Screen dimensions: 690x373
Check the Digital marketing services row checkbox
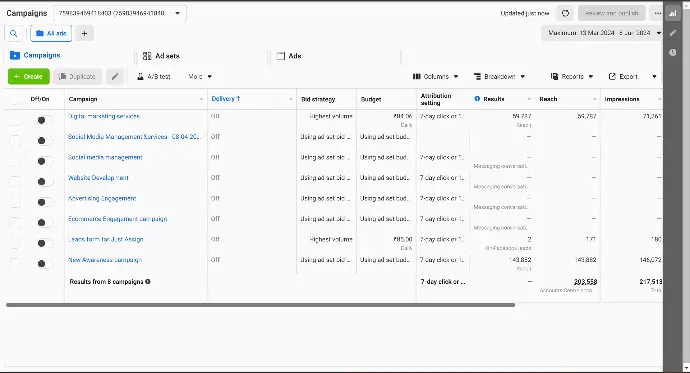click(15, 120)
